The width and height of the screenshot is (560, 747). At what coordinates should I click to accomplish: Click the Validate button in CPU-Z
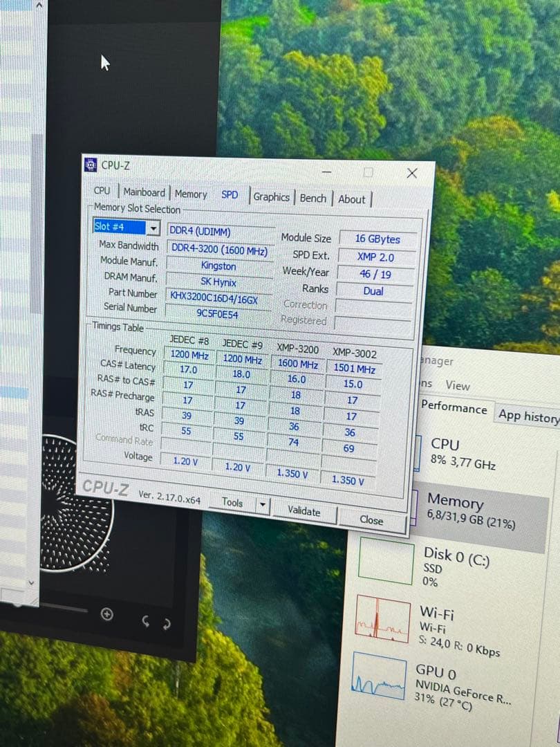click(305, 513)
